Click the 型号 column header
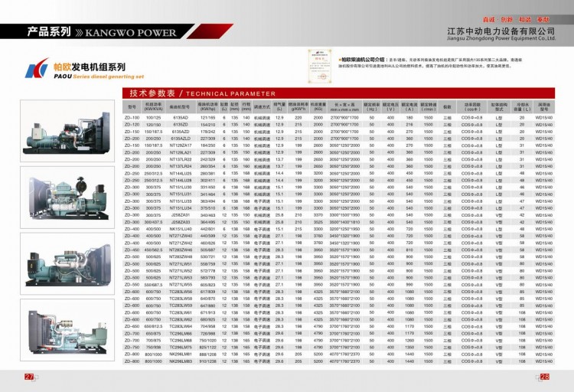The height and width of the screenshot is (392, 574). tap(132, 107)
